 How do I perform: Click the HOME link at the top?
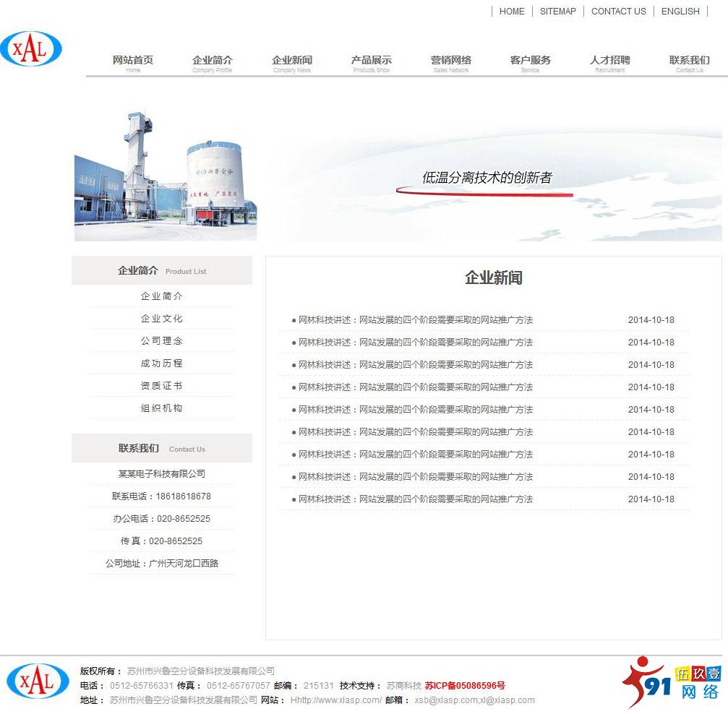[x=512, y=12]
